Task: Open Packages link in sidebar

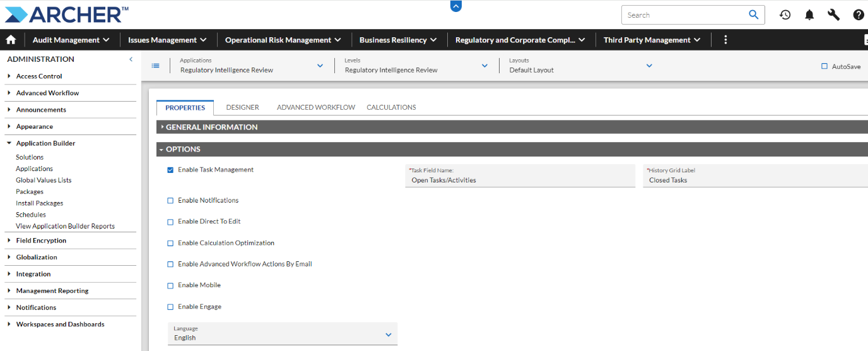Action: tap(30, 192)
